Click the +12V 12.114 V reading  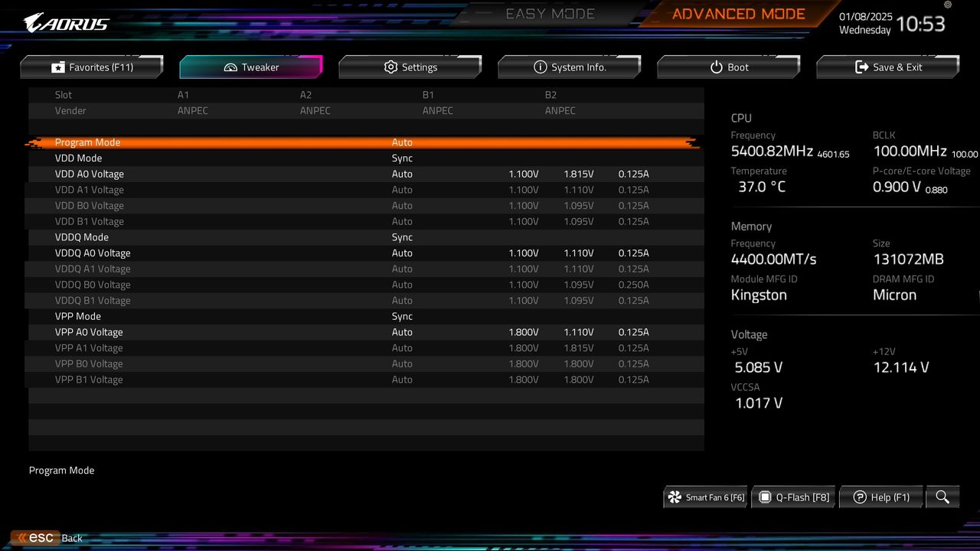(901, 367)
